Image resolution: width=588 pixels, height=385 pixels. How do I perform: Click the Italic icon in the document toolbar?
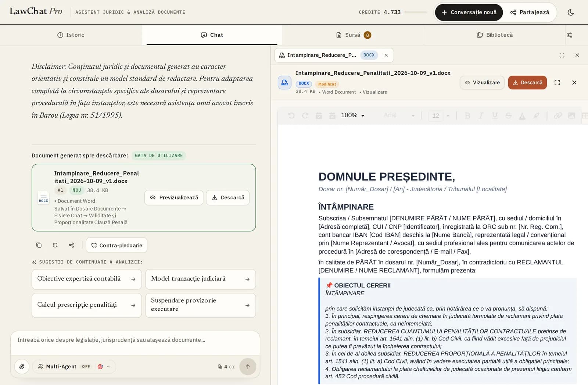[481, 115]
